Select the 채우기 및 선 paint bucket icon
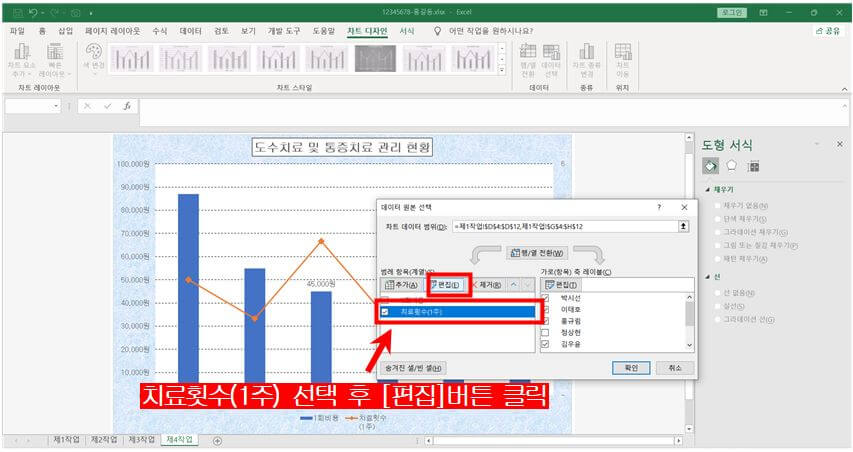Image resolution: width=853 pixels, height=452 pixels. point(710,166)
